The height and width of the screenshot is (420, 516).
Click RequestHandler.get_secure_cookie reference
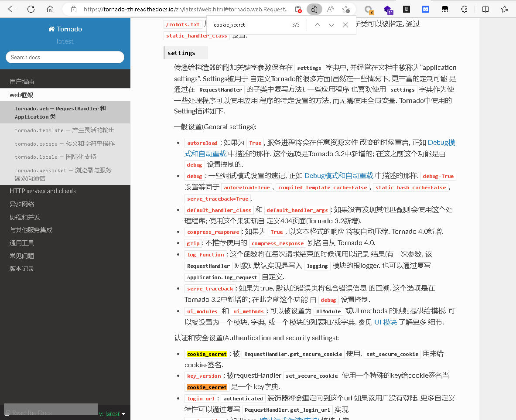(293, 354)
